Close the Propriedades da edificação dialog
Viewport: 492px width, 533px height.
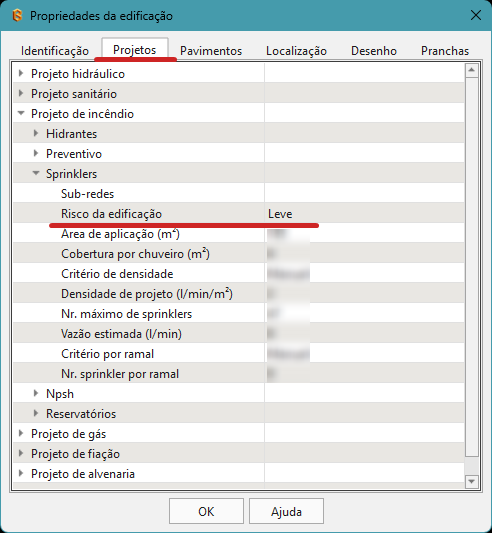[x=475, y=15]
